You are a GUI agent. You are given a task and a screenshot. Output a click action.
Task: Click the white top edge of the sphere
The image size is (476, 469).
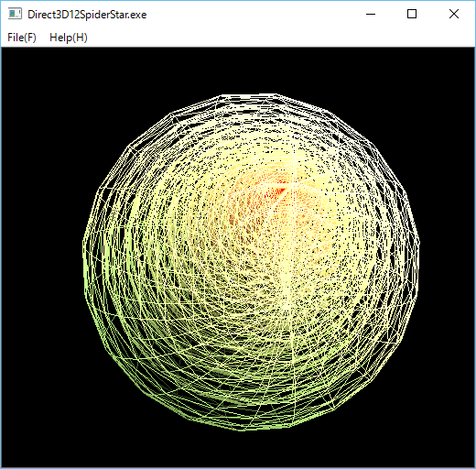pyautogui.click(x=249, y=96)
